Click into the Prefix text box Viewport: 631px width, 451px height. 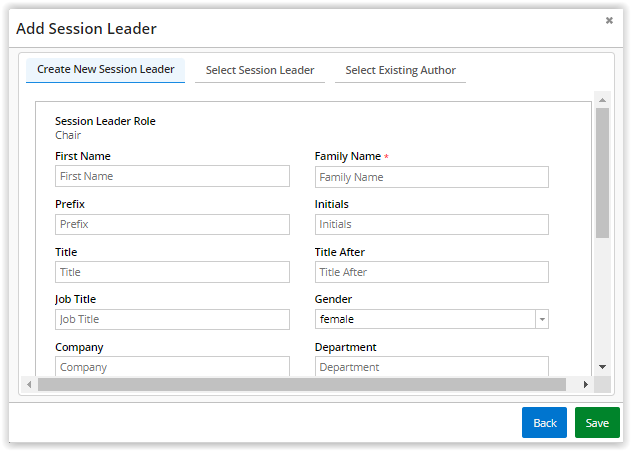tap(172, 224)
